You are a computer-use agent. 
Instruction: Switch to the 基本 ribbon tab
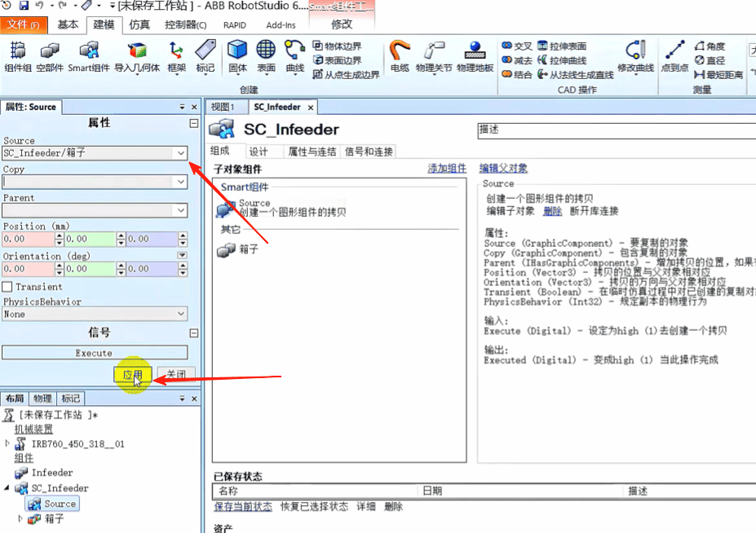coord(68,24)
